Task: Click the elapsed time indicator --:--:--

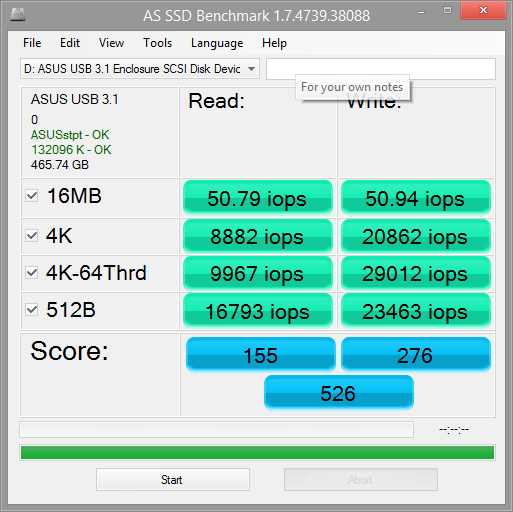Action: (454, 430)
